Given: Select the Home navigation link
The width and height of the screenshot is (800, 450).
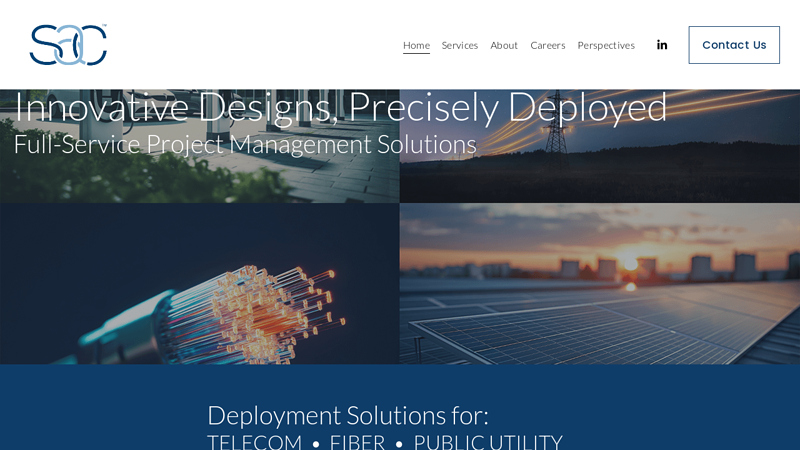Looking at the screenshot, I should pyautogui.click(x=416, y=45).
